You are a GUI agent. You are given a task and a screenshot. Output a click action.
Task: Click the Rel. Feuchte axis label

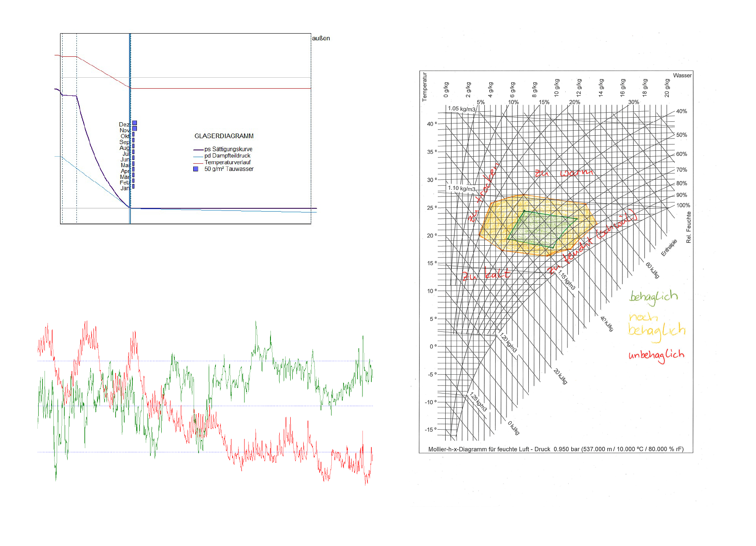pyautogui.click(x=688, y=227)
